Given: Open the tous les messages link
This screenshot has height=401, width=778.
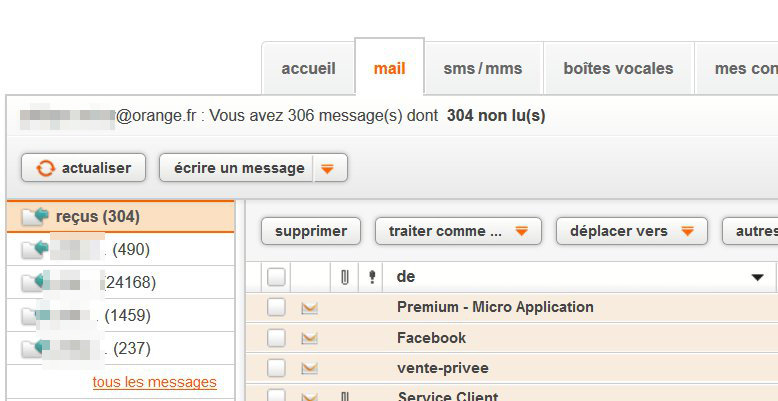Looking at the screenshot, I should click(154, 382).
